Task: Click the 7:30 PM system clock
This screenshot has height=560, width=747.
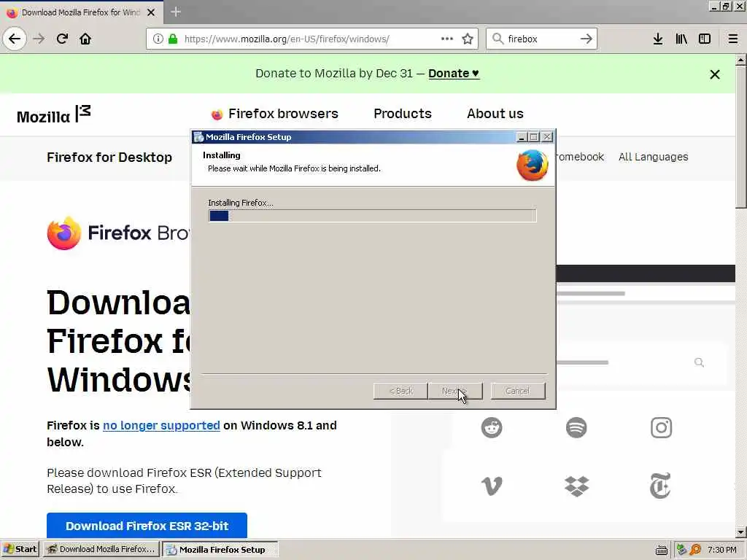Action: [x=721, y=550]
